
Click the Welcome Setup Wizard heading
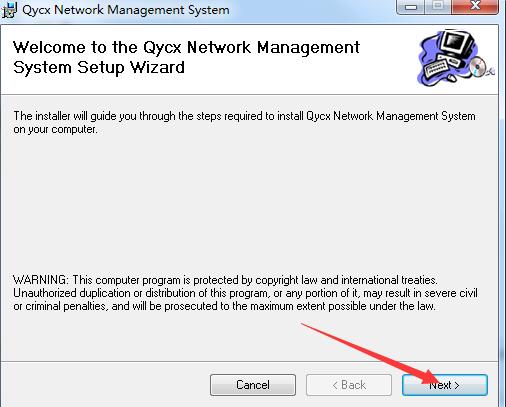tap(186, 57)
